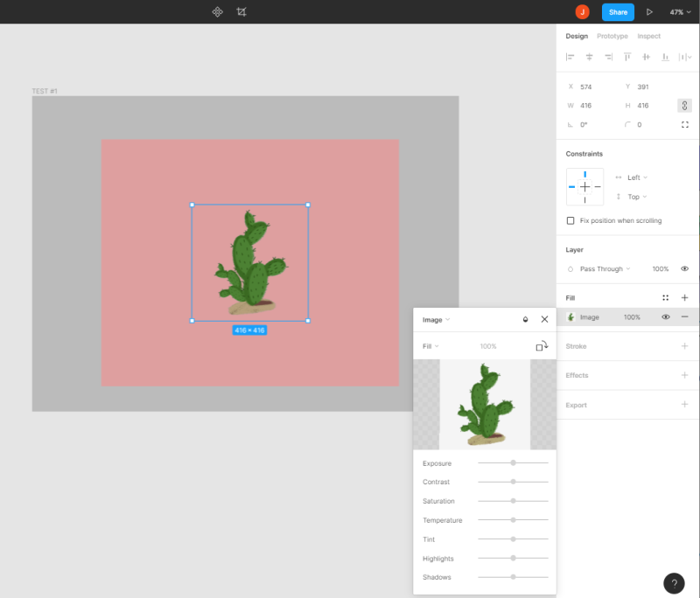Click the blue Share button
Viewport: 700px width, 598px height.
[618, 12]
